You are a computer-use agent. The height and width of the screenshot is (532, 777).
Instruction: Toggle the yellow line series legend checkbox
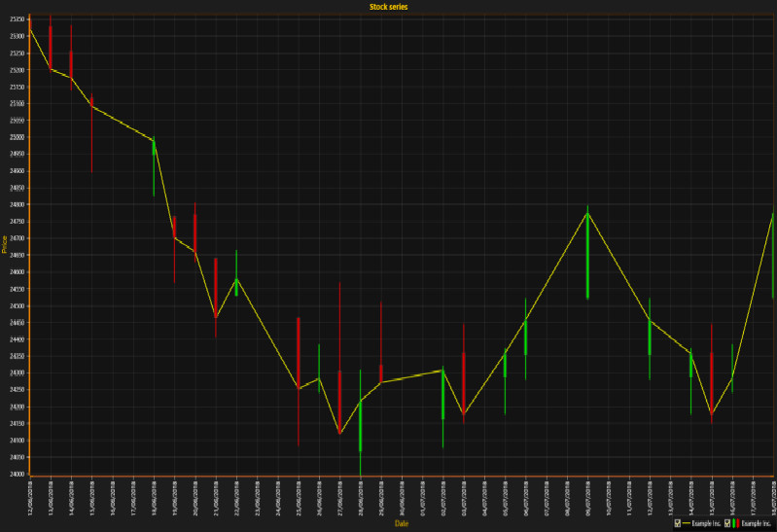pos(677,523)
